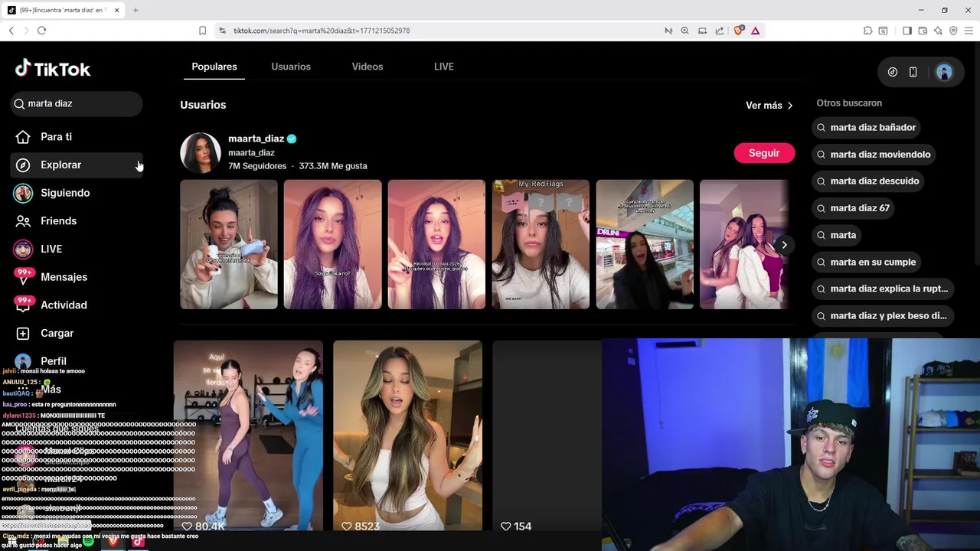Click the zoom magnifier icon in address bar
980x551 pixels.
pos(684,31)
